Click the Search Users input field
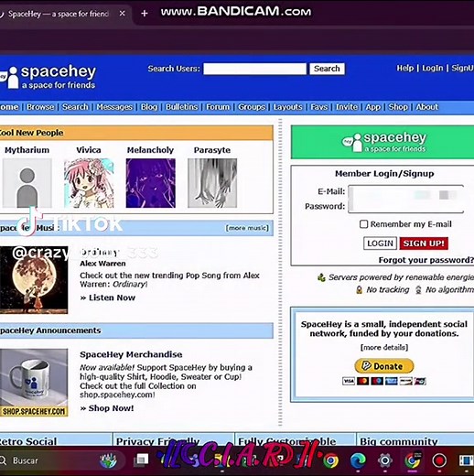474x476 pixels. coord(255,69)
